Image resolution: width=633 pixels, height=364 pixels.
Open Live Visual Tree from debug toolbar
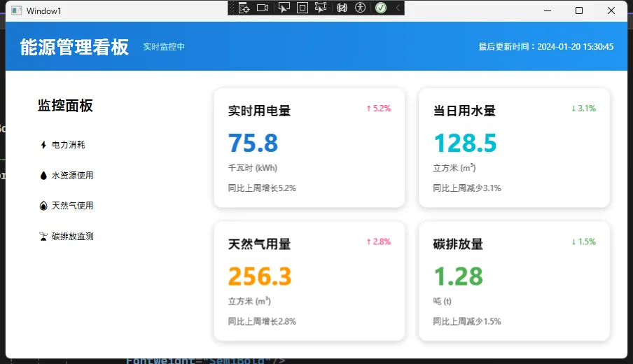pyautogui.click(x=244, y=8)
